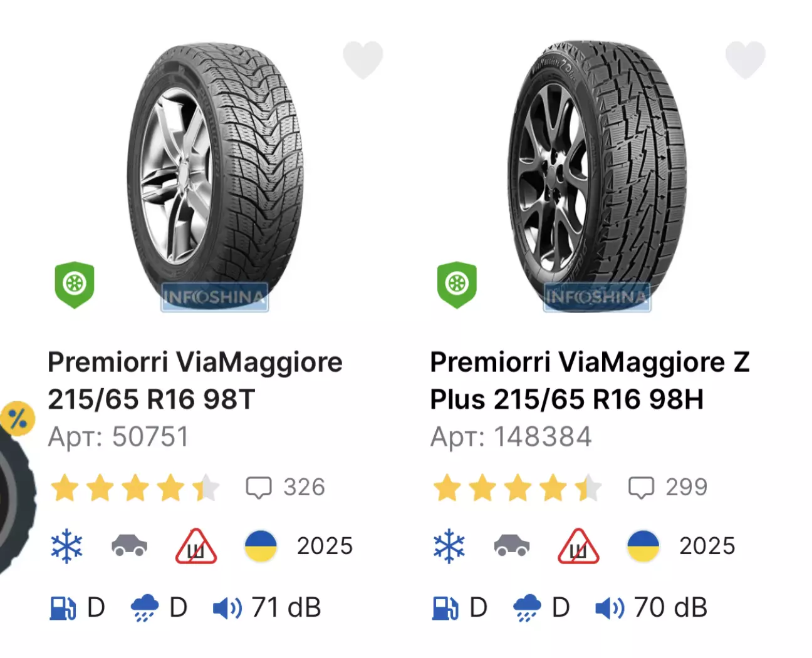Viewport: 812px width, 658px height.
Task: Click the 70 dB noise speaker icon
Action: click(609, 608)
